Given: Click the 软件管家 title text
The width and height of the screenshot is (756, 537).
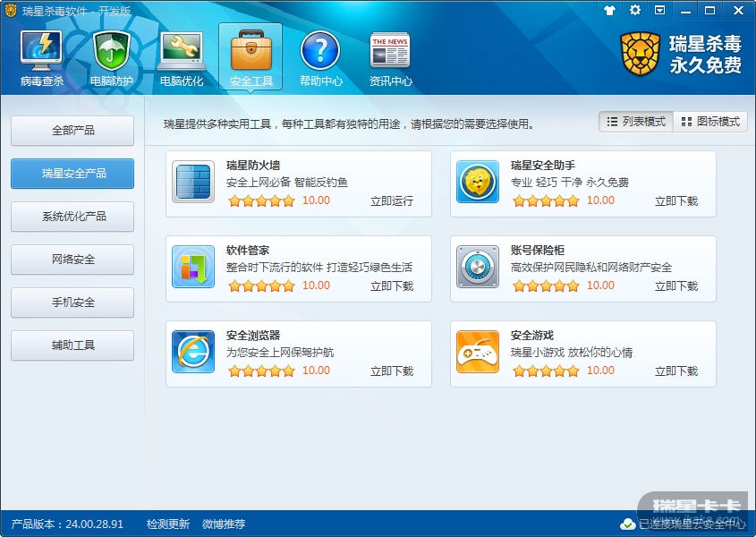Looking at the screenshot, I should click(x=248, y=251).
